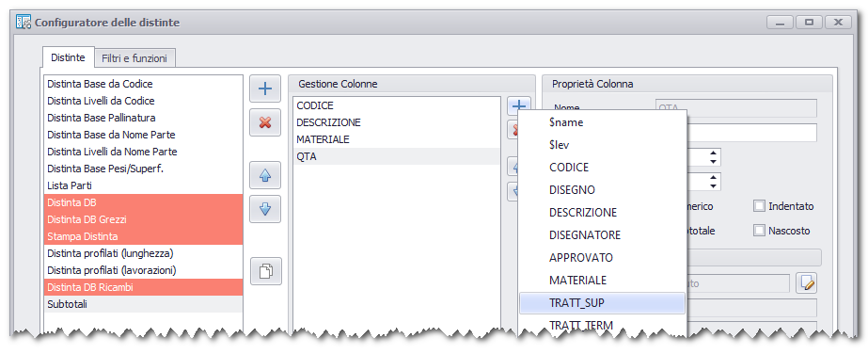Move distinta up with blue arrow
The height and width of the screenshot is (354, 868).
(x=265, y=176)
